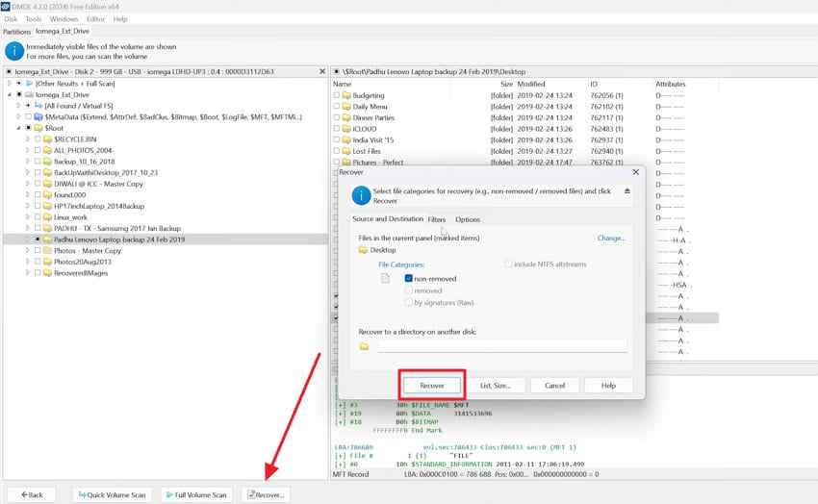Check the $RECYCLE.BIN tree checkbox

pos(38,139)
